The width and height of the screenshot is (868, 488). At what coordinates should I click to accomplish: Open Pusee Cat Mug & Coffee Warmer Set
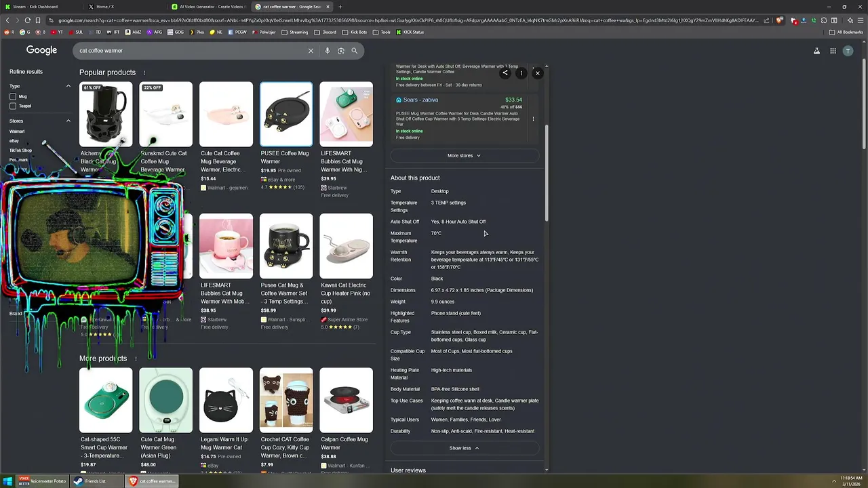tap(286, 271)
